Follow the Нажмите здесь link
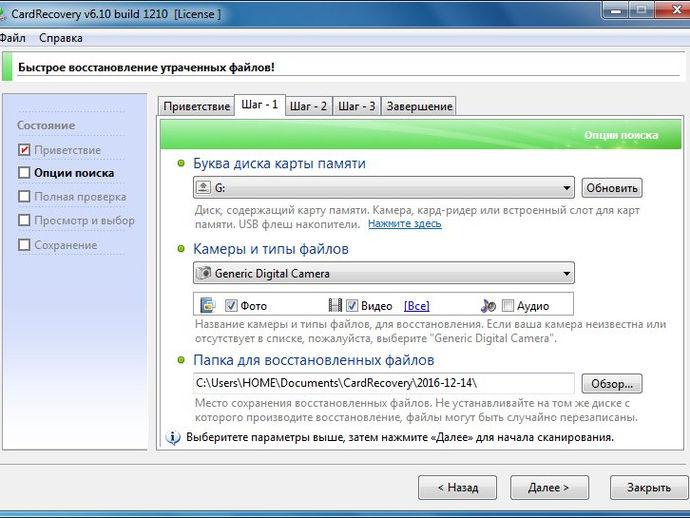Viewport: 690px width, 518px height. [405, 224]
